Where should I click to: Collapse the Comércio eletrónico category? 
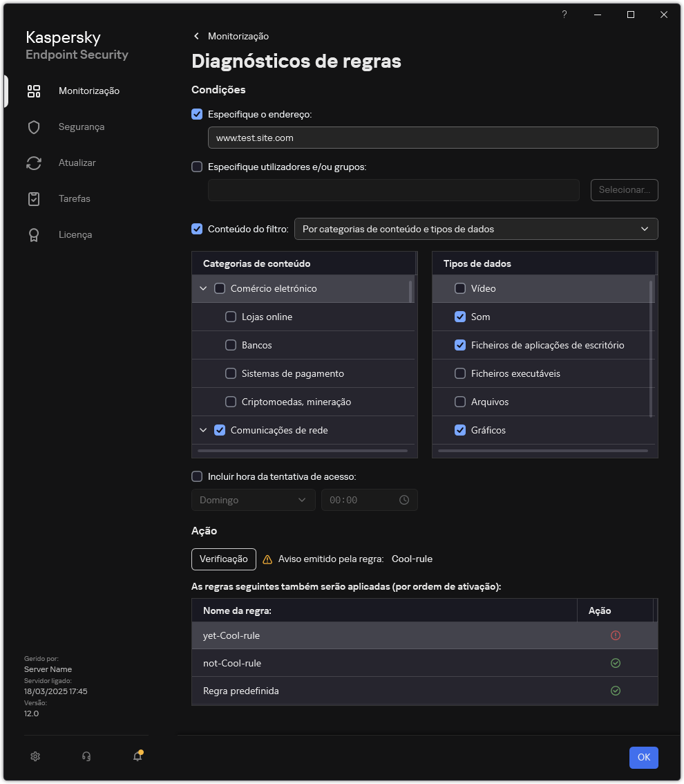pos(203,288)
